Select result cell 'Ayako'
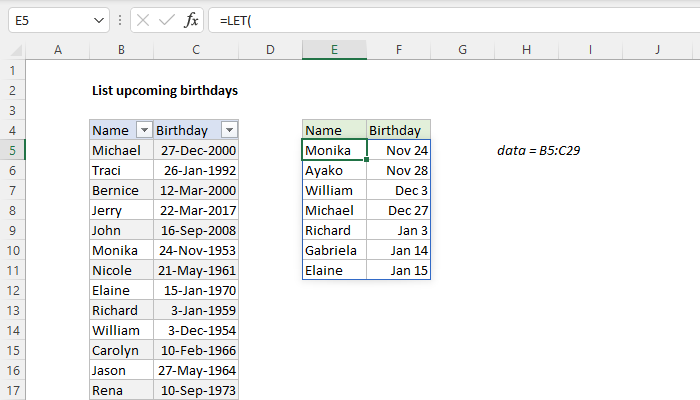Image resolution: width=700 pixels, height=400 pixels. click(x=334, y=170)
